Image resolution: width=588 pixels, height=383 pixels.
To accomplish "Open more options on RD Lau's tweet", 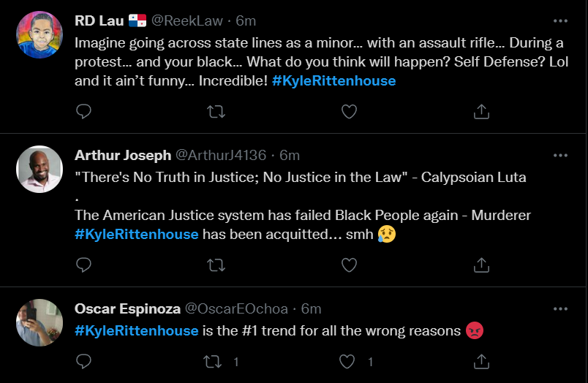I will (x=560, y=20).
